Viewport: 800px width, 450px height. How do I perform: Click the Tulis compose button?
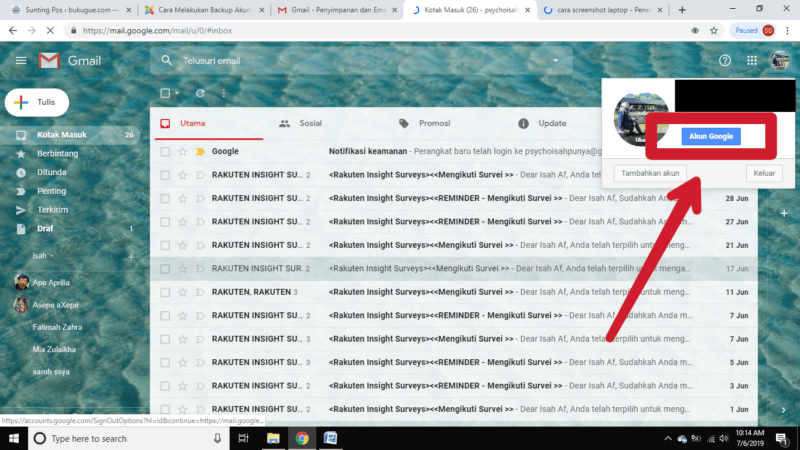tap(37, 103)
